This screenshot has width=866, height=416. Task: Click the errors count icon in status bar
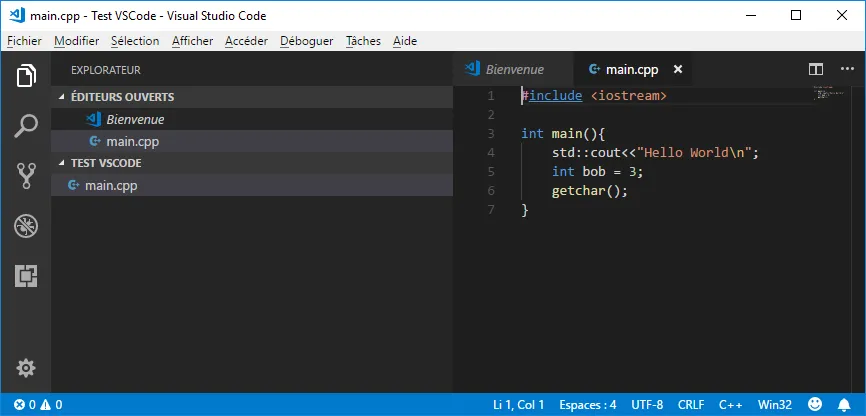19,404
